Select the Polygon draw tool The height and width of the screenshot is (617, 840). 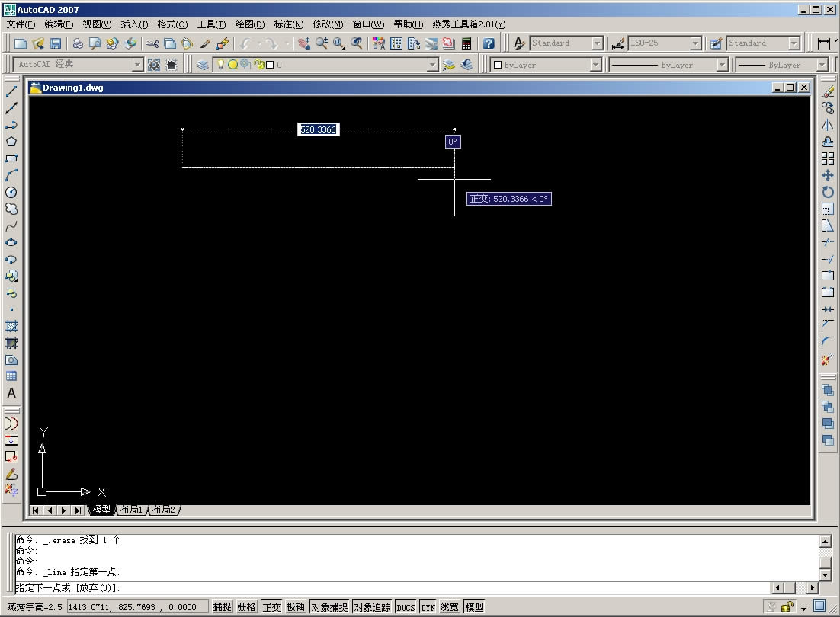pos(11,142)
